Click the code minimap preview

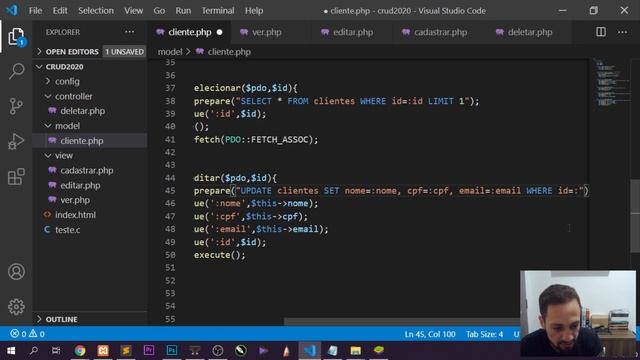point(611,83)
